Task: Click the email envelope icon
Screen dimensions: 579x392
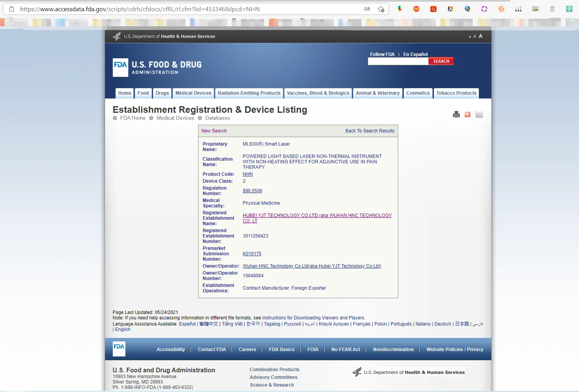Action: (x=479, y=114)
